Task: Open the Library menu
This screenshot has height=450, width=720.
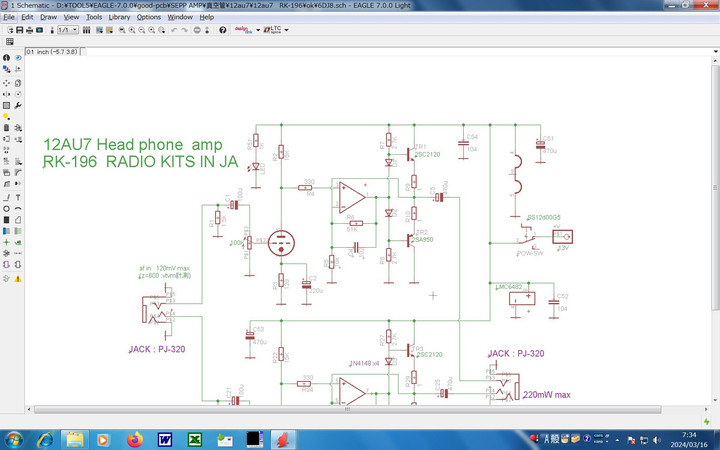Action: click(119, 17)
